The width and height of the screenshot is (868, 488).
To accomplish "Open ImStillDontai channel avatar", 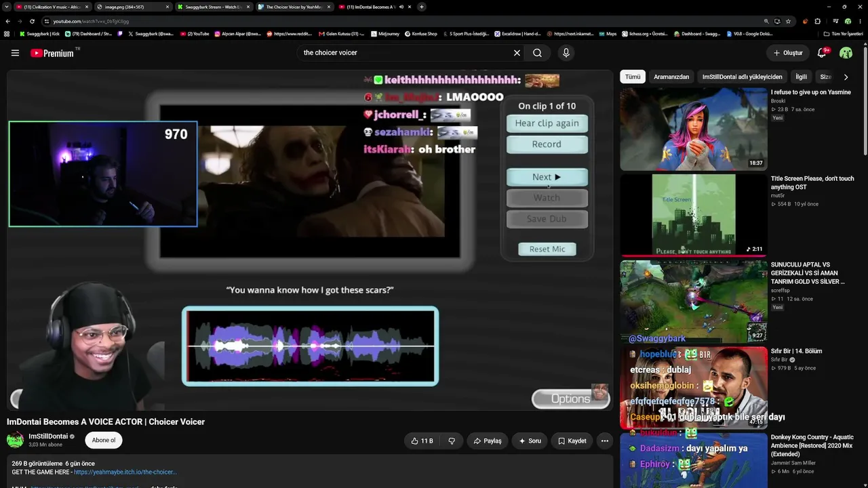I will pyautogui.click(x=15, y=441).
